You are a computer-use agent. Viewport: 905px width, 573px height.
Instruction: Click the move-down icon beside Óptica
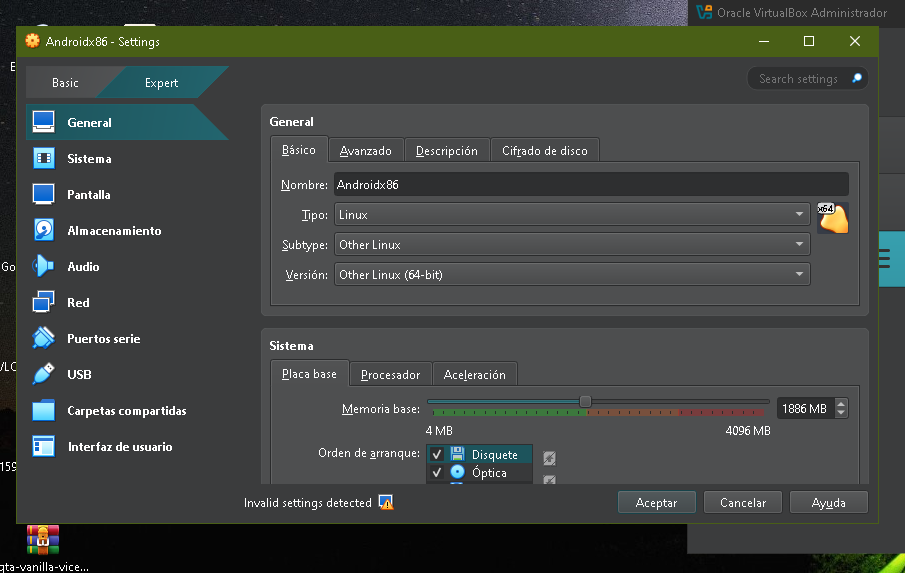tap(549, 479)
